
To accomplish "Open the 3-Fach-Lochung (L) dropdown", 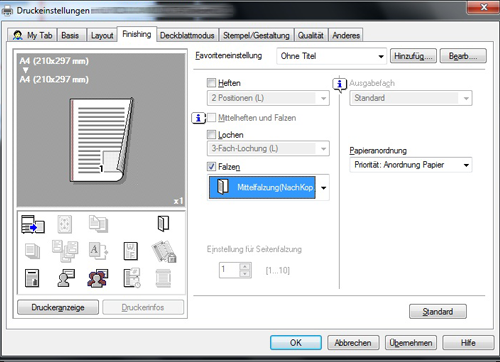I will point(268,148).
